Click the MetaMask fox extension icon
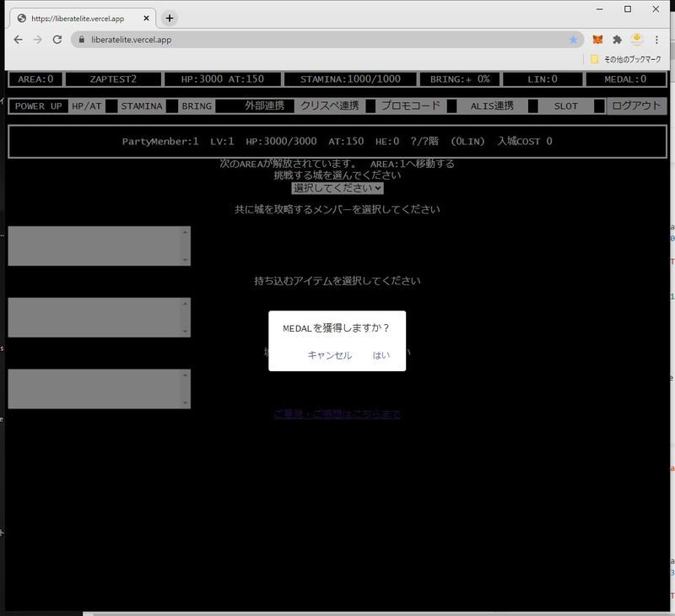 [x=597, y=40]
